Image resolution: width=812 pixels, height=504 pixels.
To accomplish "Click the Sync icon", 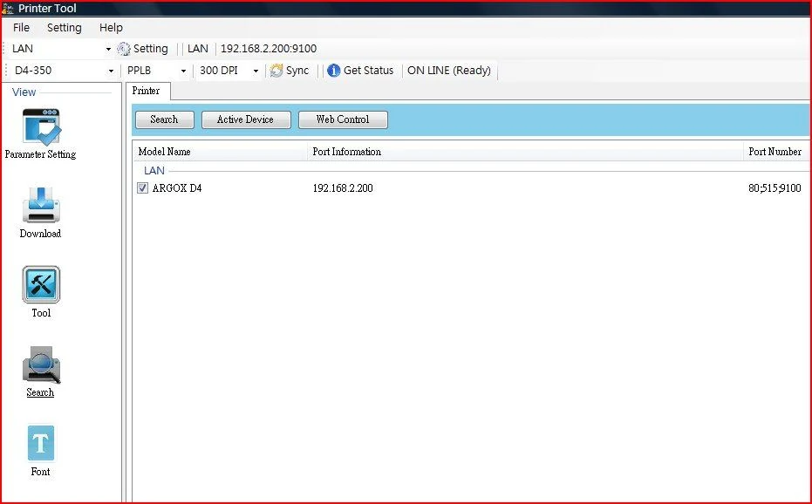I will click(276, 71).
